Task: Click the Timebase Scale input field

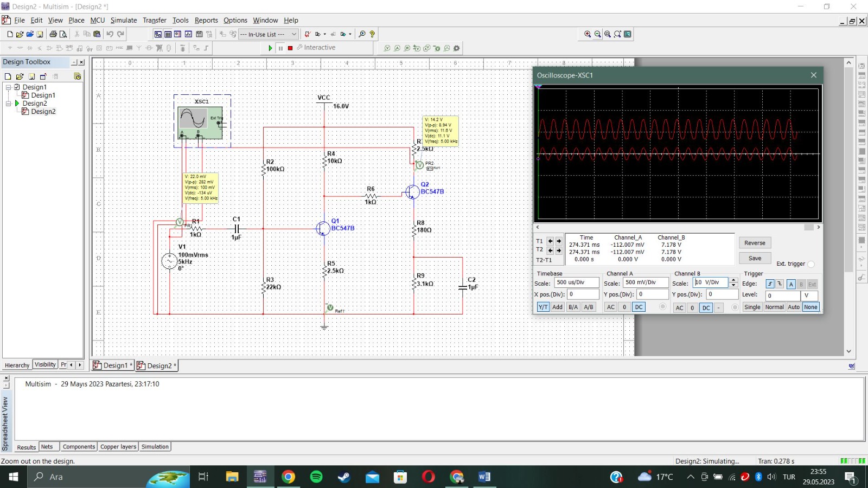Action: pyautogui.click(x=576, y=282)
